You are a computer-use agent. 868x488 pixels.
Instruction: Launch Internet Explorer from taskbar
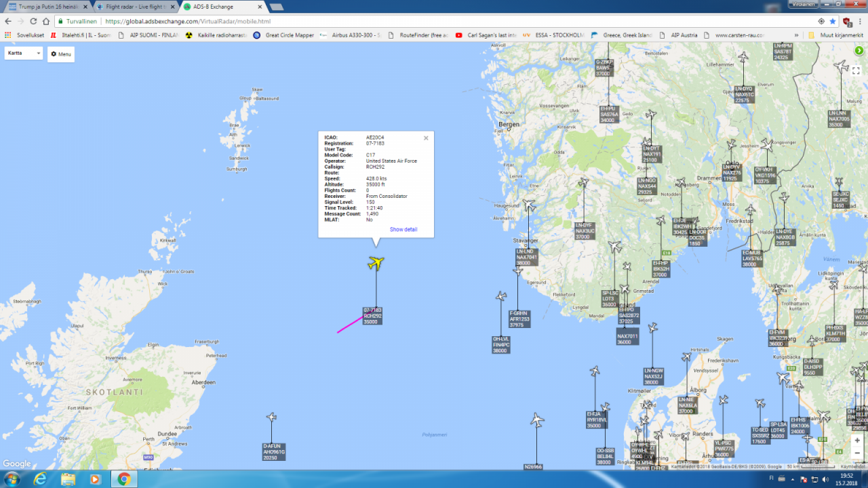click(40, 479)
